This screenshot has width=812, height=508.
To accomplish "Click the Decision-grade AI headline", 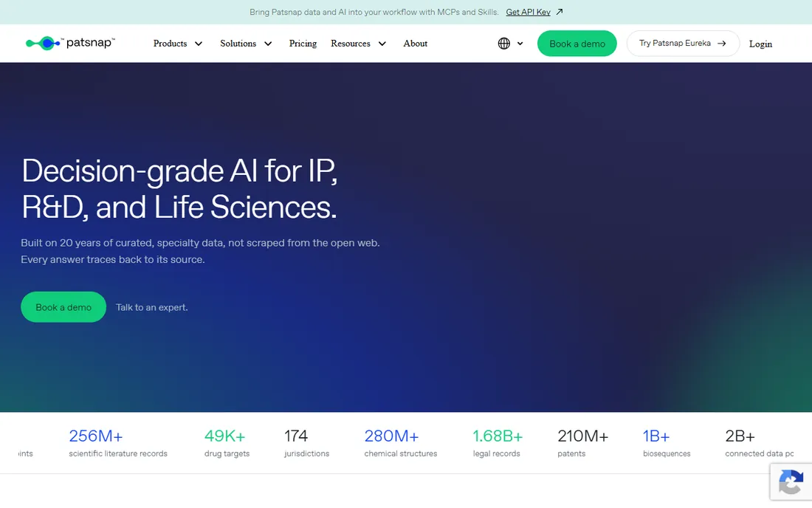I will [x=179, y=188].
